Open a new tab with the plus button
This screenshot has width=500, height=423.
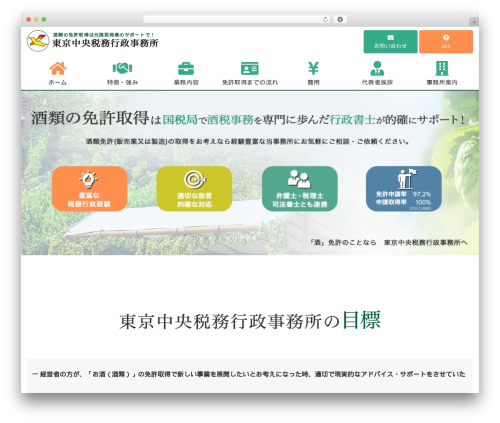tap(474, 22)
